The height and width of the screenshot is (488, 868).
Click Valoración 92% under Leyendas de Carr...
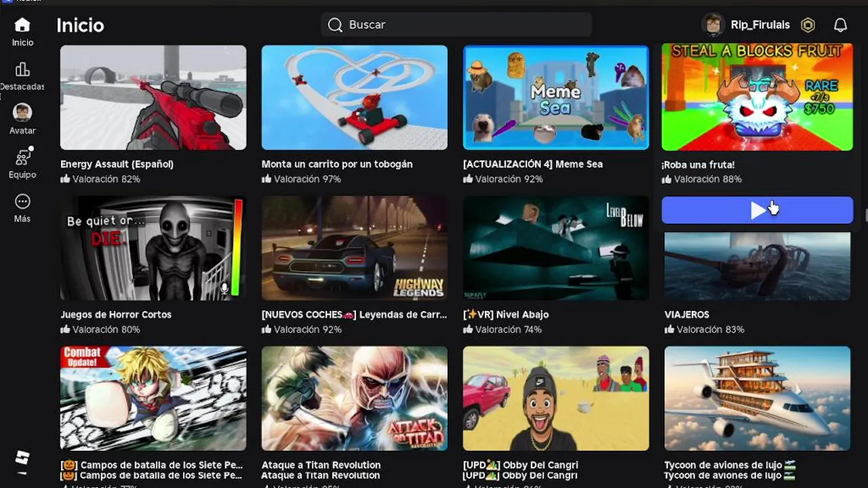coord(302,329)
